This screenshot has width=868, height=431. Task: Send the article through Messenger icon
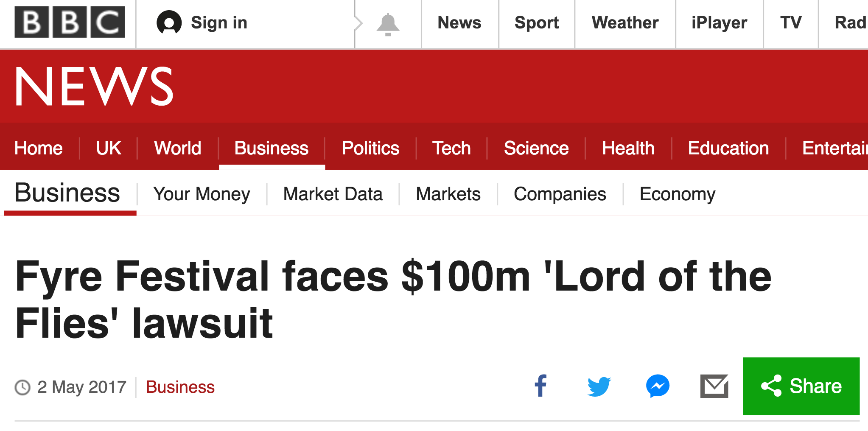(x=658, y=386)
